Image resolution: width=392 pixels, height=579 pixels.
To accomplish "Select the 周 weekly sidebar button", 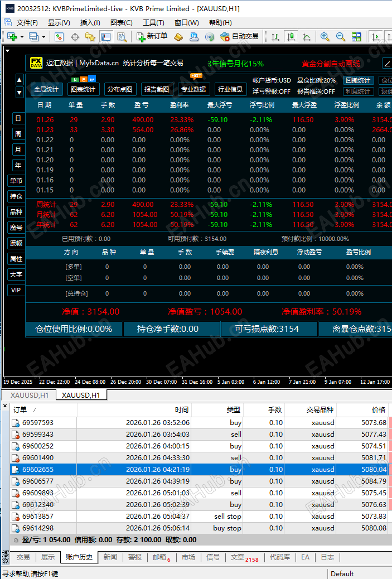I will (x=18, y=134).
